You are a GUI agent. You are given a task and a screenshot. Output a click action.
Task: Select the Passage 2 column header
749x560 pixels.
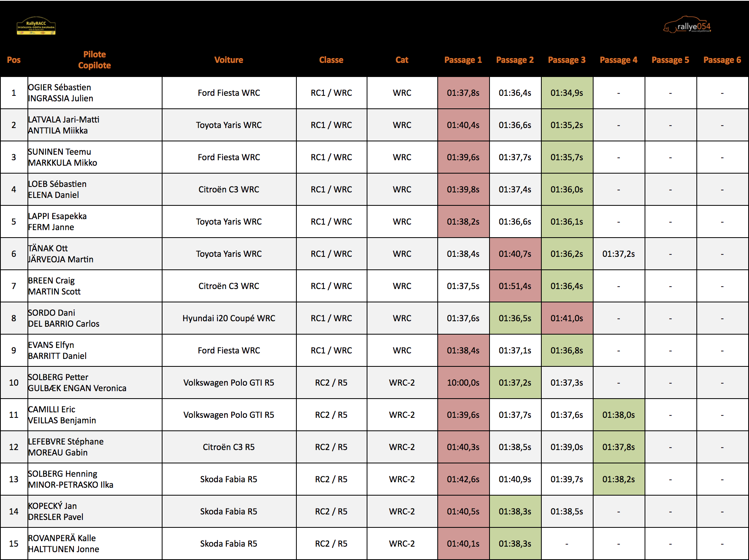[515, 60]
